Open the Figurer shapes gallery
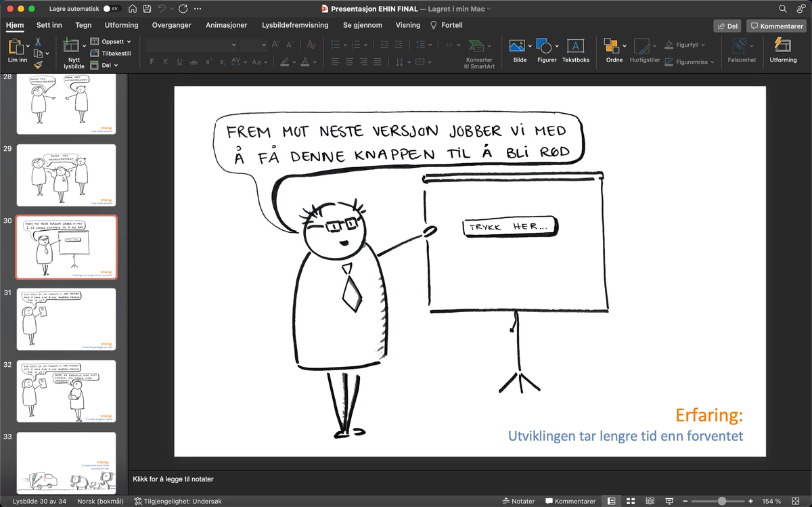This screenshot has width=812, height=507. coord(544,46)
